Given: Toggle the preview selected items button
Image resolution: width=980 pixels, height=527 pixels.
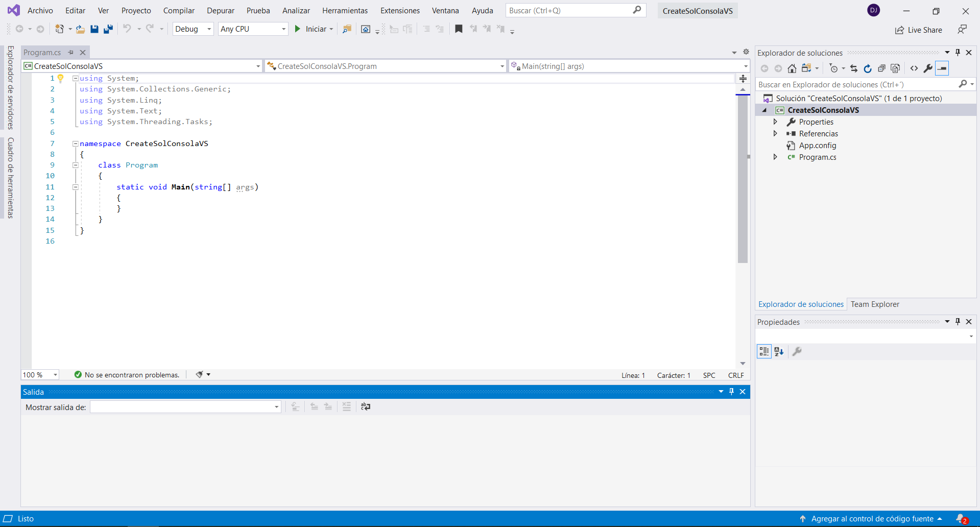Looking at the screenshot, I should click(x=942, y=68).
